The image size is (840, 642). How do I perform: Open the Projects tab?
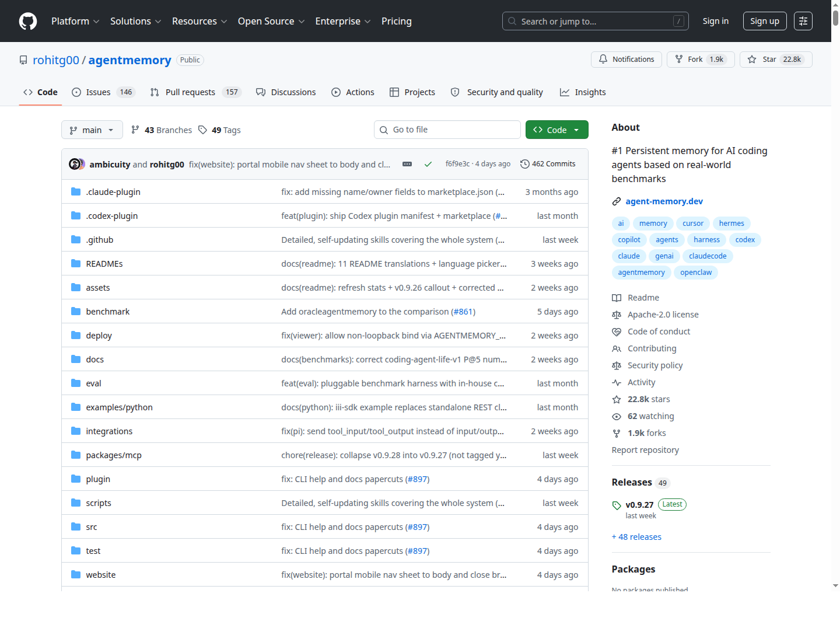point(412,92)
